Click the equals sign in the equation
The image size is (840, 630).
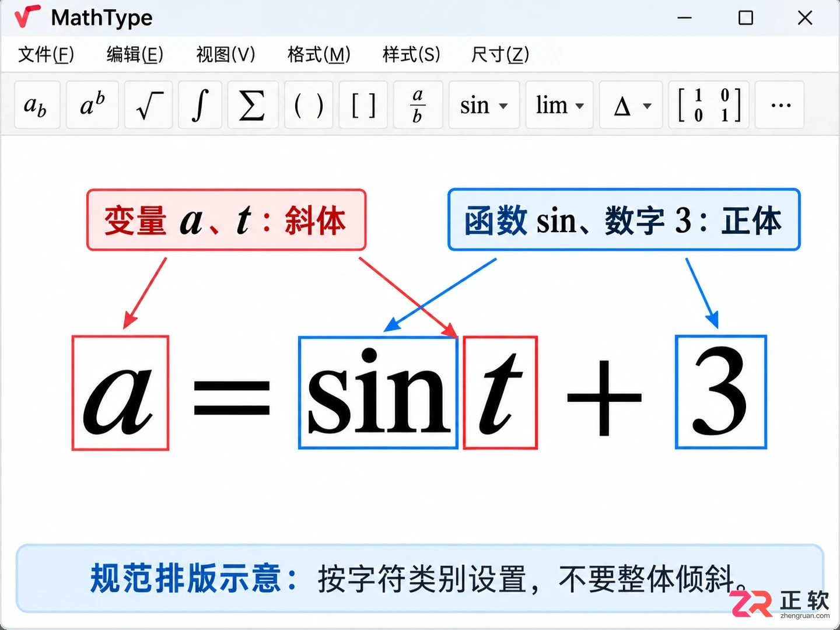click(x=232, y=397)
